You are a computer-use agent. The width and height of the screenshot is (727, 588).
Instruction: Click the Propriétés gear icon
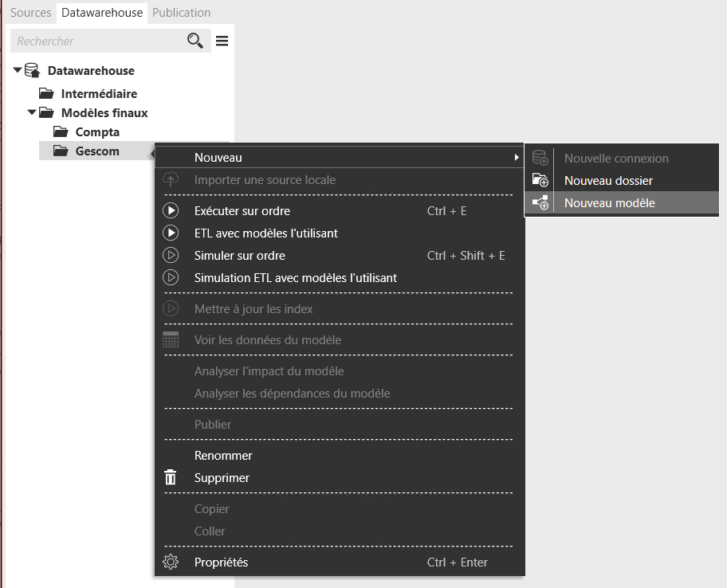(171, 563)
